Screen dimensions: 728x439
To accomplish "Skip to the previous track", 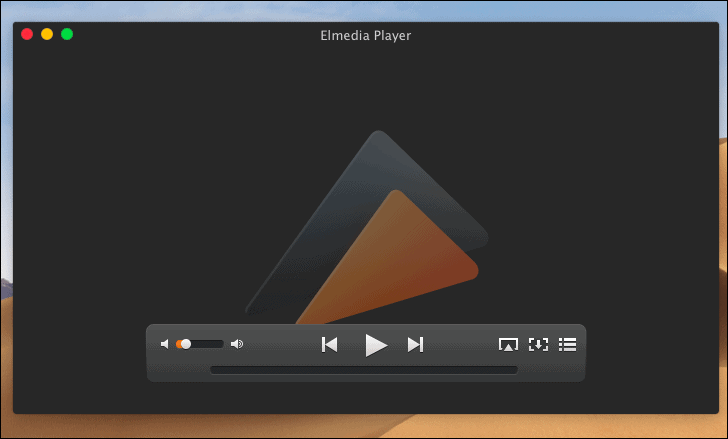I will (x=329, y=345).
